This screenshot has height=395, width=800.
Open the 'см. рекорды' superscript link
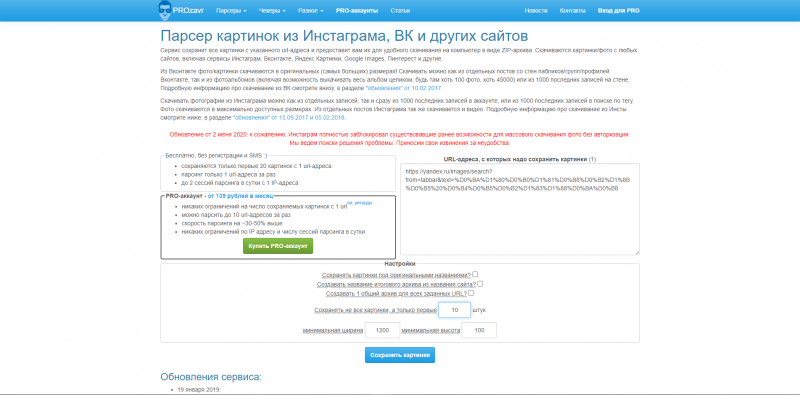360,203
